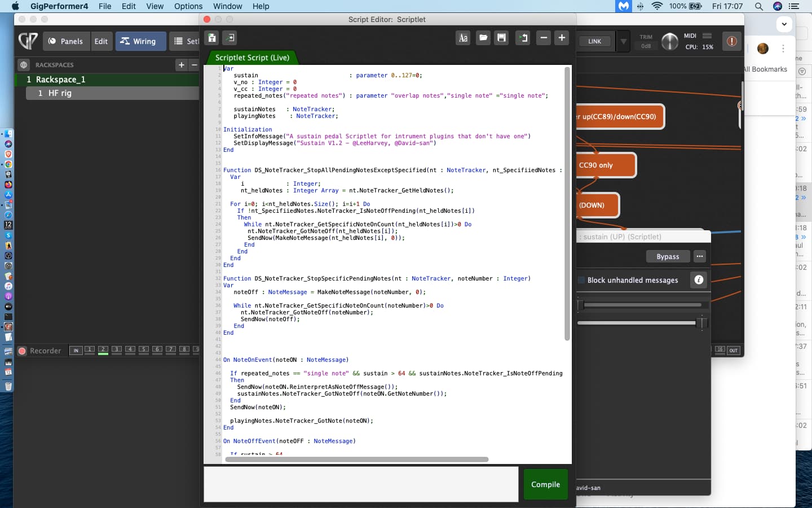
Task: Click the Bypass button
Action: pos(668,256)
